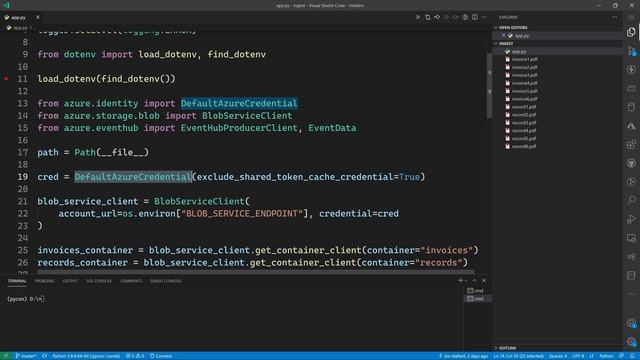Click the lightning bolt activity bar icon
640x360 pixels.
tap(631, 70)
